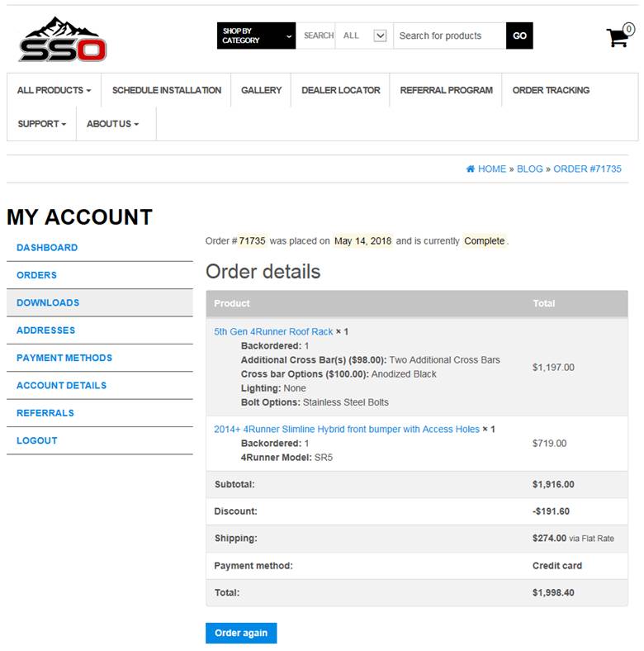Select the $1,197.00 roof rack total
The image size is (644, 651).
click(553, 367)
